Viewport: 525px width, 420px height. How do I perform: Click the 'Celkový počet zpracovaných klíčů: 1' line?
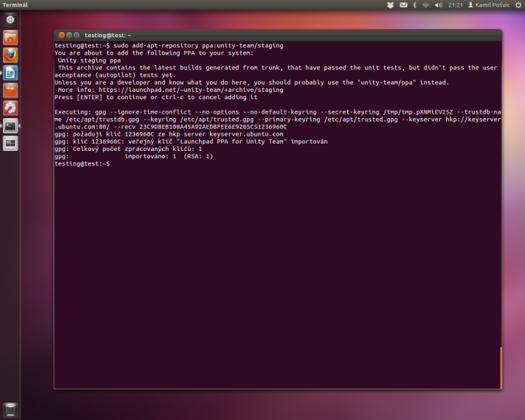pyautogui.click(x=128, y=149)
